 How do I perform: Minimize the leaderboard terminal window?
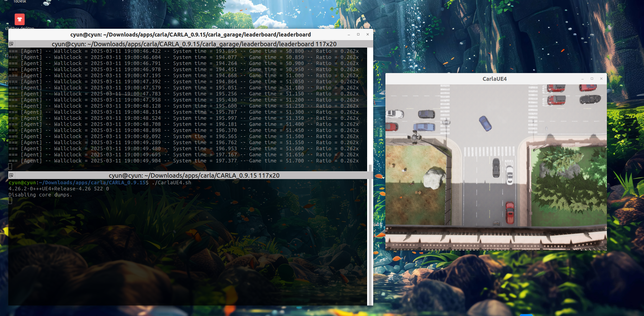(x=349, y=35)
